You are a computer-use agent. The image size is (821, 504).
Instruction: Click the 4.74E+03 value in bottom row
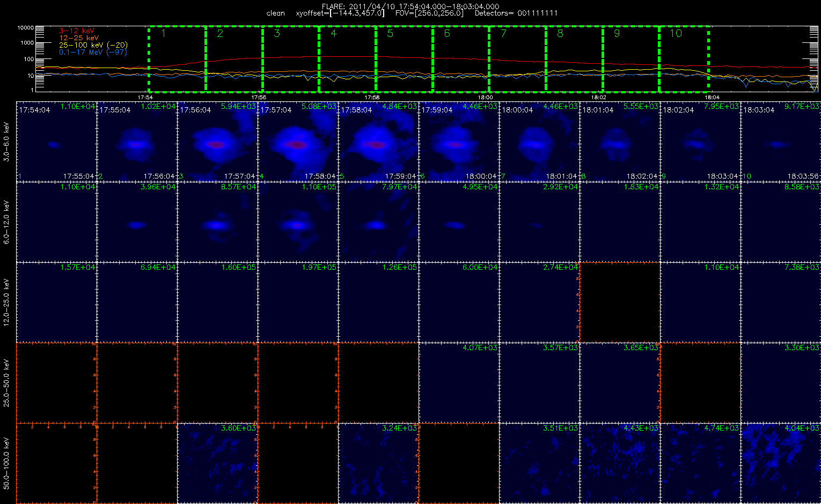721,428
